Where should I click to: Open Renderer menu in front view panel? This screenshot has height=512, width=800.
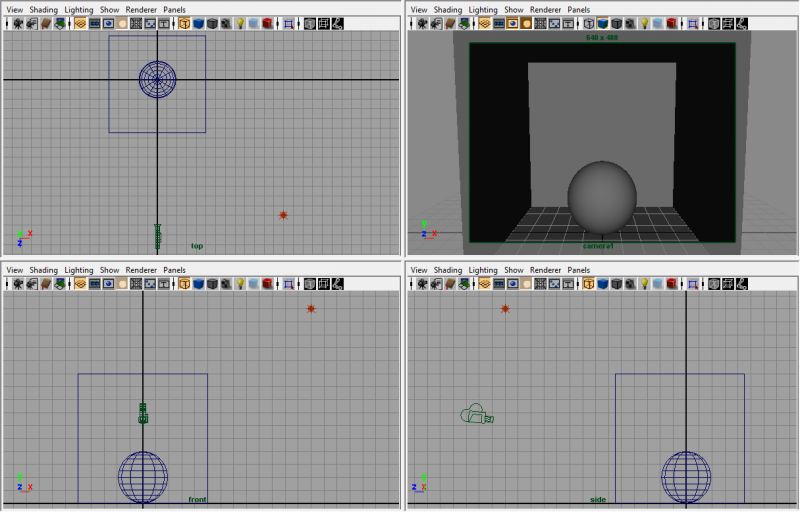click(x=141, y=270)
